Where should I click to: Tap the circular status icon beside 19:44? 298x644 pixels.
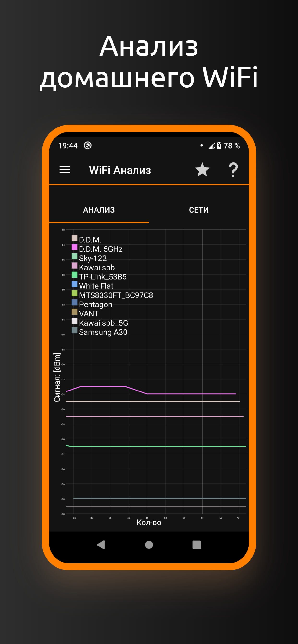tap(88, 145)
